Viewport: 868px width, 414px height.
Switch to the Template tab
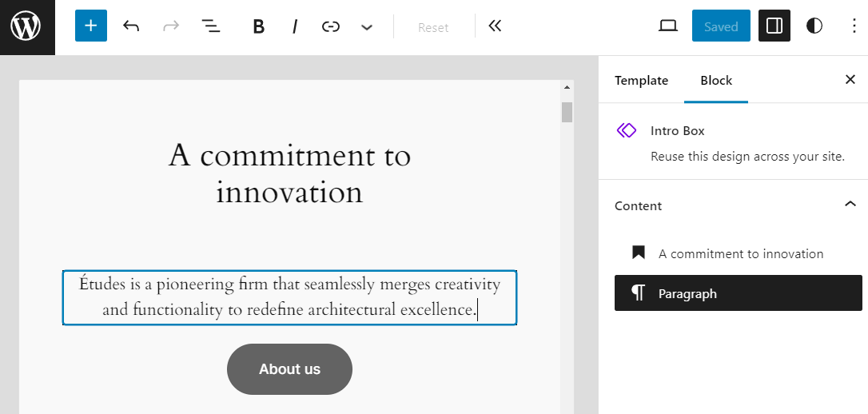[641, 80]
